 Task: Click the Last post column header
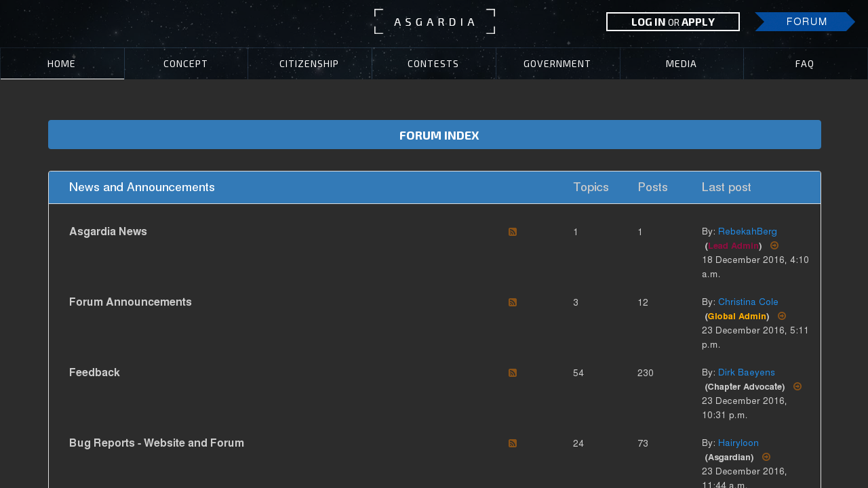pyautogui.click(x=726, y=187)
